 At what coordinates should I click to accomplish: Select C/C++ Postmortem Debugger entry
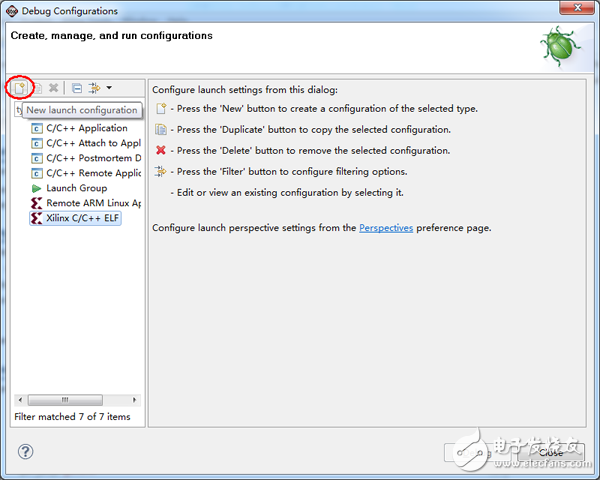(x=93, y=158)
